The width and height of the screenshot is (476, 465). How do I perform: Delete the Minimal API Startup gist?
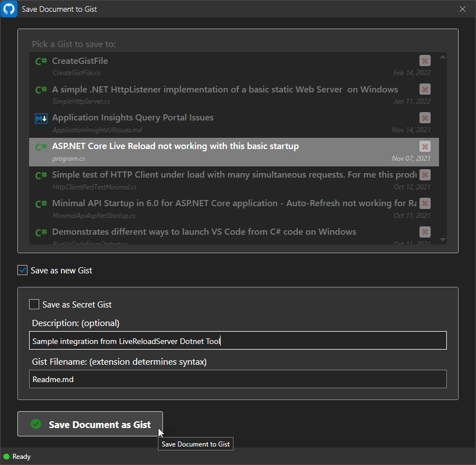424,203
